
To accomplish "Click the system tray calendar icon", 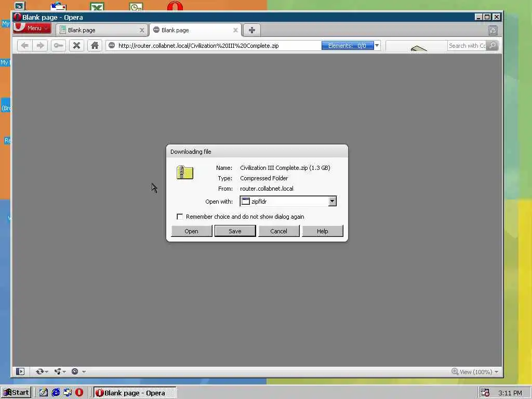I will 485,393.
